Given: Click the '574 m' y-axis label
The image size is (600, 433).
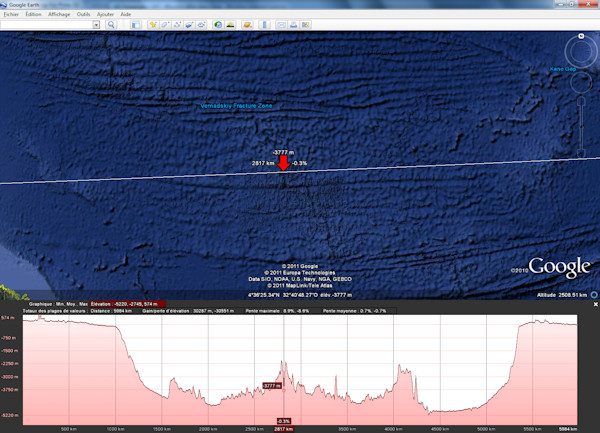Looking at the screenshot, I should [8, 318].
